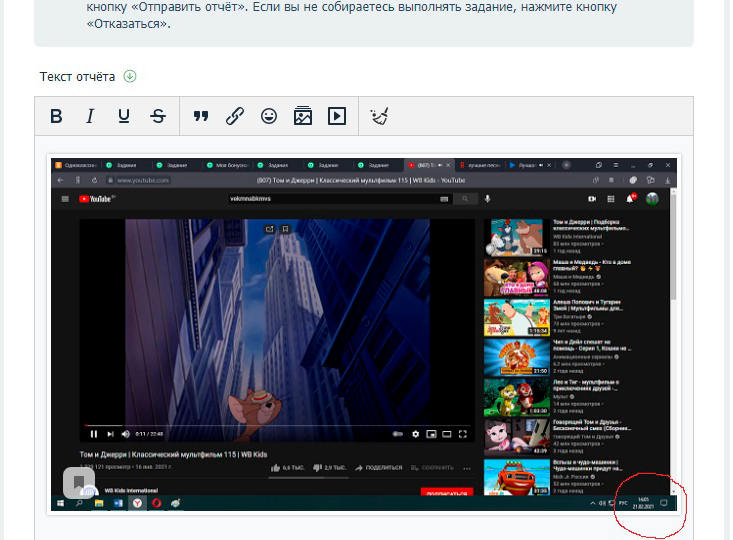Image resolution: width=733 pixels, height=540 pixels.
Task: Select the pasted YouTube screenshot image
Action: (364, 334)
